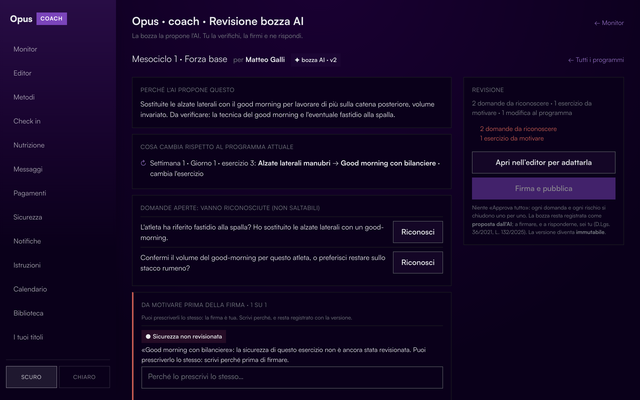Click 2 domande da riconoscere warning

click(518, 129)
